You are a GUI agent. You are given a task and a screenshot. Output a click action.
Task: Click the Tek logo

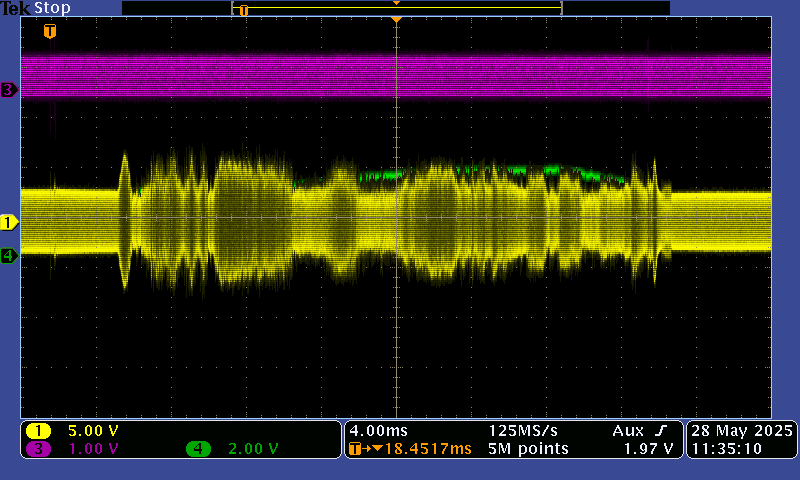pyautogui.click(x=15, y=8)
